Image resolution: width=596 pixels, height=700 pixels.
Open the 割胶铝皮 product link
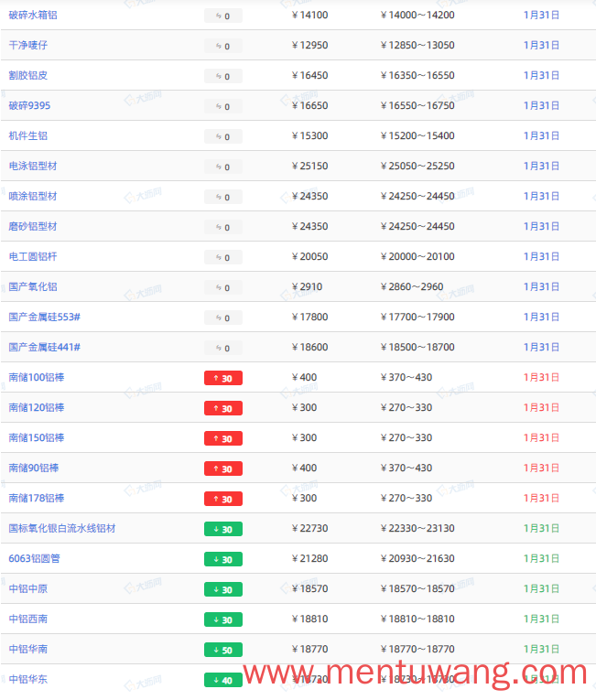coord(28,75)
